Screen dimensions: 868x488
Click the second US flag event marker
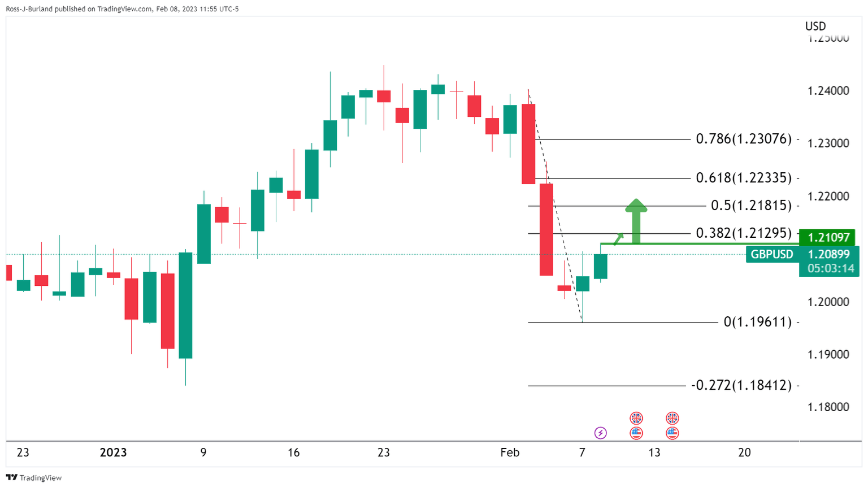tap(672, 433)
